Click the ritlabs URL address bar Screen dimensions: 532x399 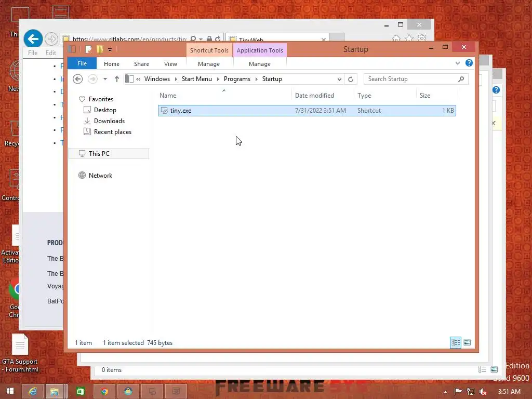point(129,38)
